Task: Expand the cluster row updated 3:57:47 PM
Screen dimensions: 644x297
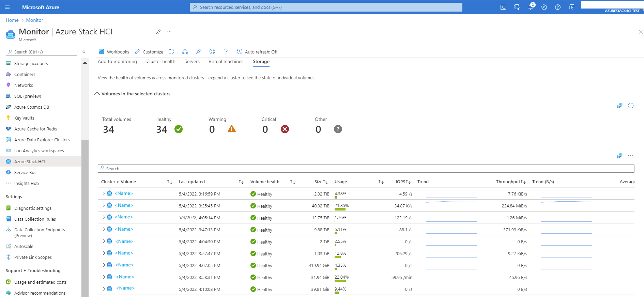Action: 104,253
